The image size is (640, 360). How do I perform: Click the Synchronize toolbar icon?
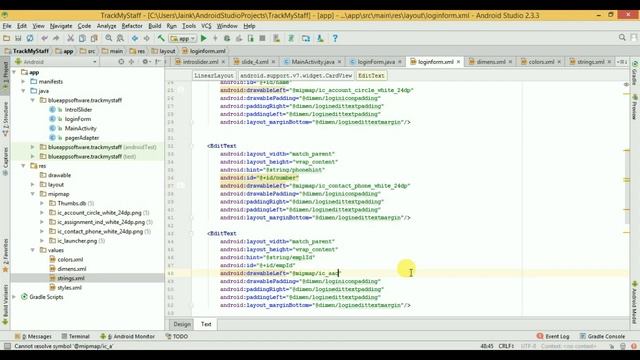coord(30,38)
